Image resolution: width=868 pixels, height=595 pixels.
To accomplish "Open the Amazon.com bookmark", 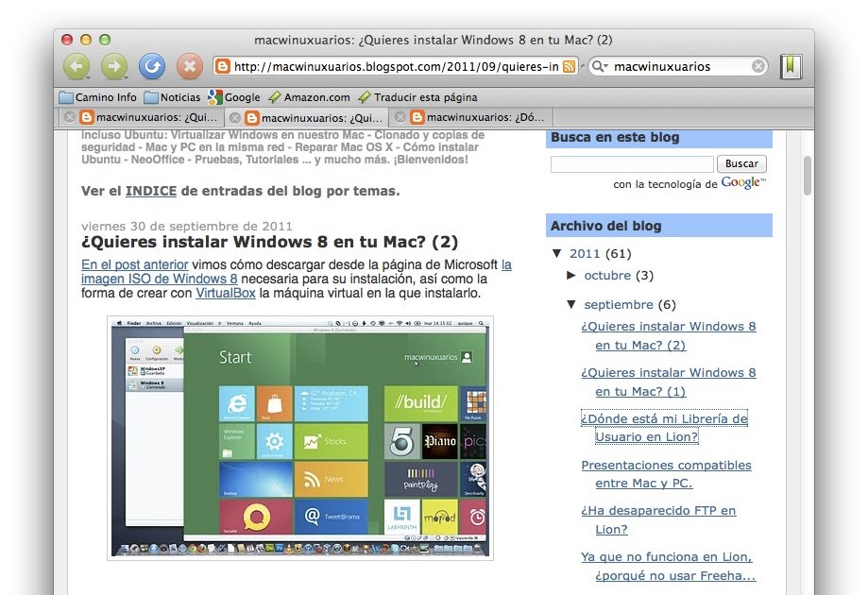I will click(x=309, y=97).
